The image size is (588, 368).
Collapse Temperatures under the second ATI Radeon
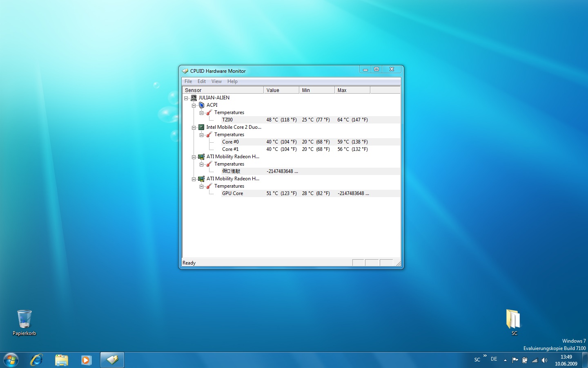201,186
